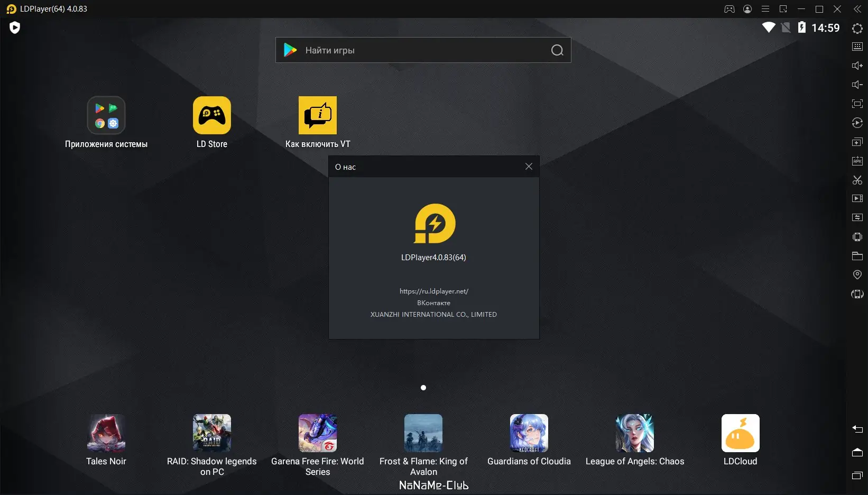This screenshot has width=868, height=495.
Task: Click the LDPlayer logo in the About dialog
Action: tap(435, 224)
